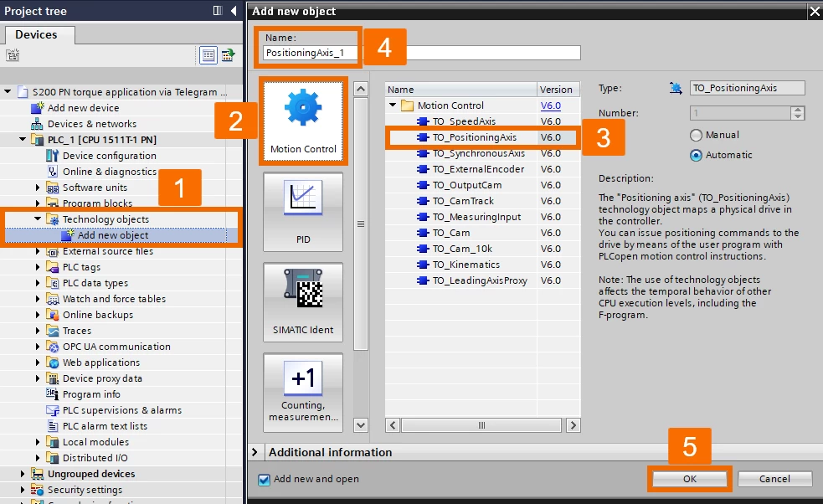Toggle the Add new and open checkbox
Viewport: 823px width, 504px height.
click(264, 480)
